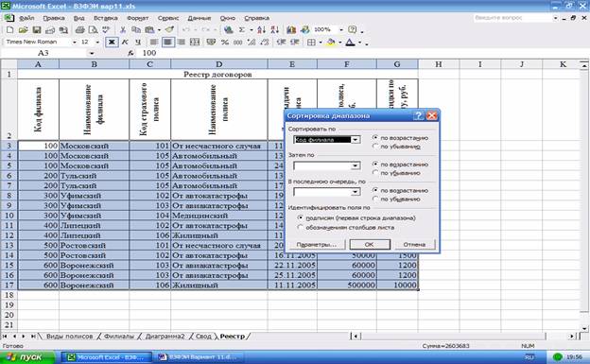This screenshot has height=364, width=590.
Task: Launch the Chart Wizard icon
Action: [x=291, y=29]
